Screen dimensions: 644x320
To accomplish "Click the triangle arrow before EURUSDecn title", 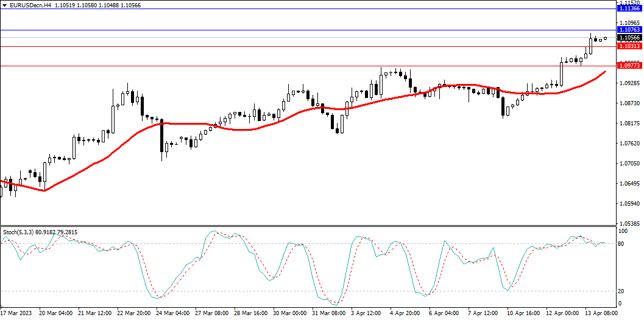I will 4,5.
